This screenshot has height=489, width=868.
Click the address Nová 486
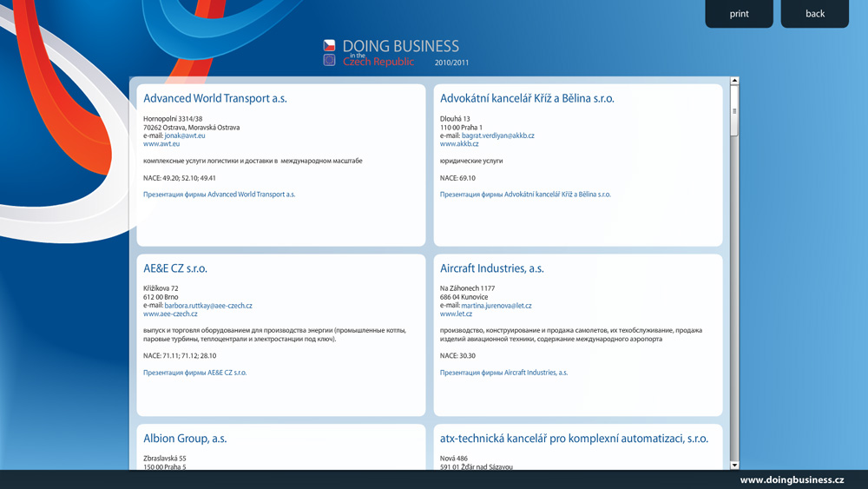point(453,459)
